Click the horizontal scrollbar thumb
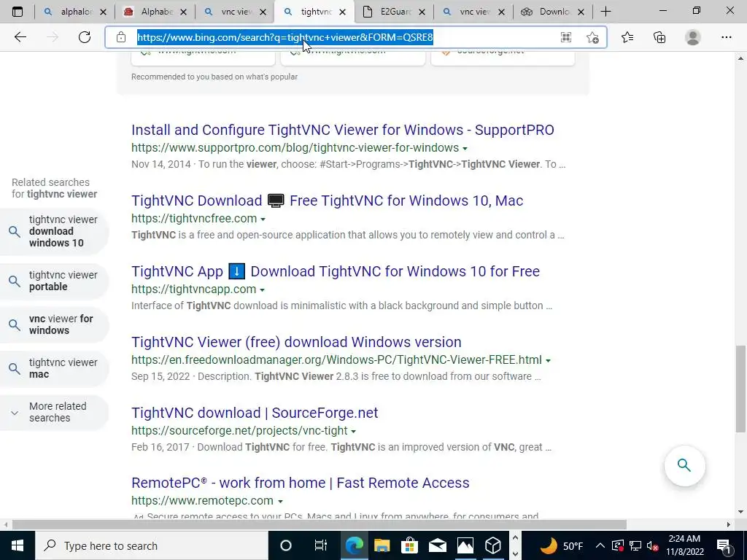This screenshot has height=560, width=747. (x=320, y=524)
